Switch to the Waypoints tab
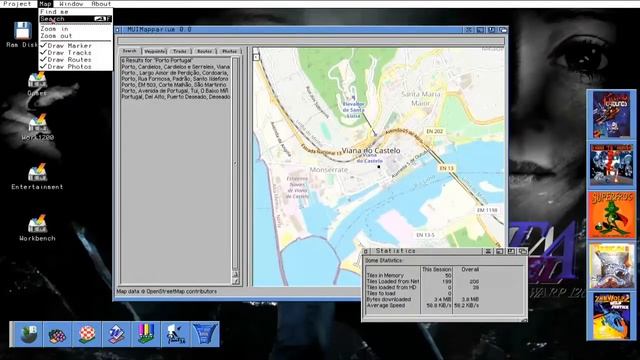The width and height of the screenshot is (640, 360). (155, 51)
